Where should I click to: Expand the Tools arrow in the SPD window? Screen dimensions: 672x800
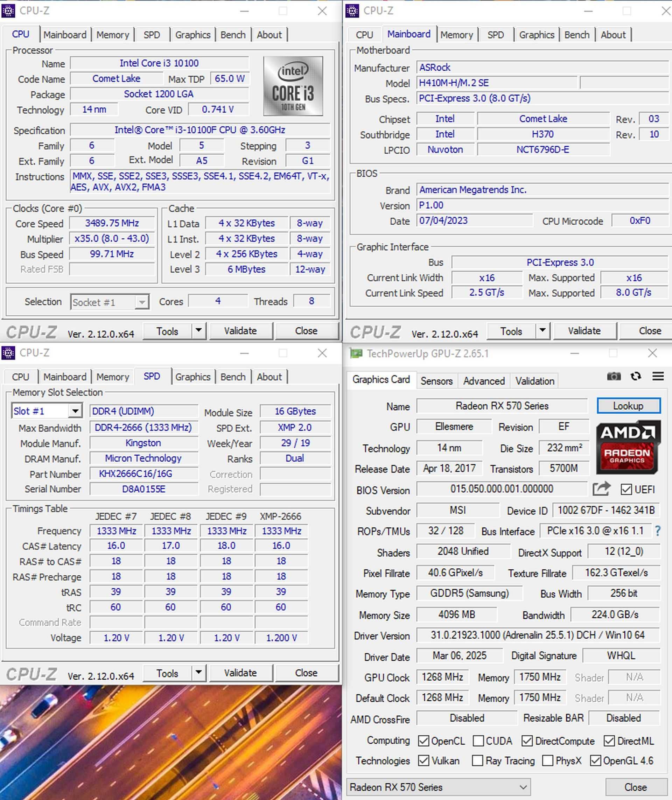(198, 673)
